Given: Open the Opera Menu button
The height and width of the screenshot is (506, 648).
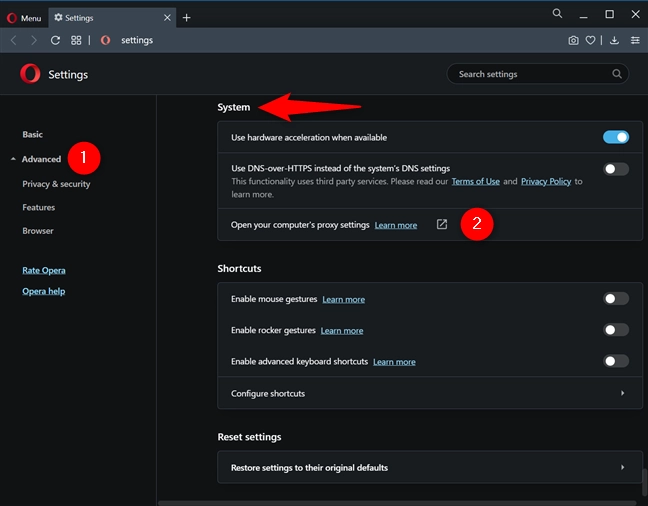Looking at the screenshot, I should 24,18.
